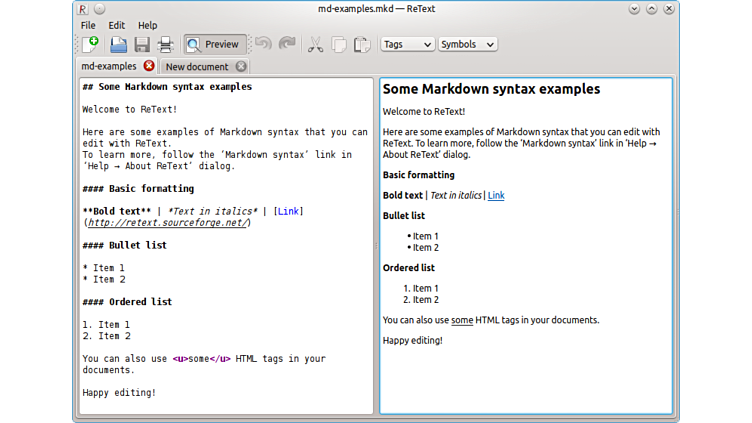Open the Tags dropdown
This screenshot has width=752, height=423.
[x=407, y=44]
